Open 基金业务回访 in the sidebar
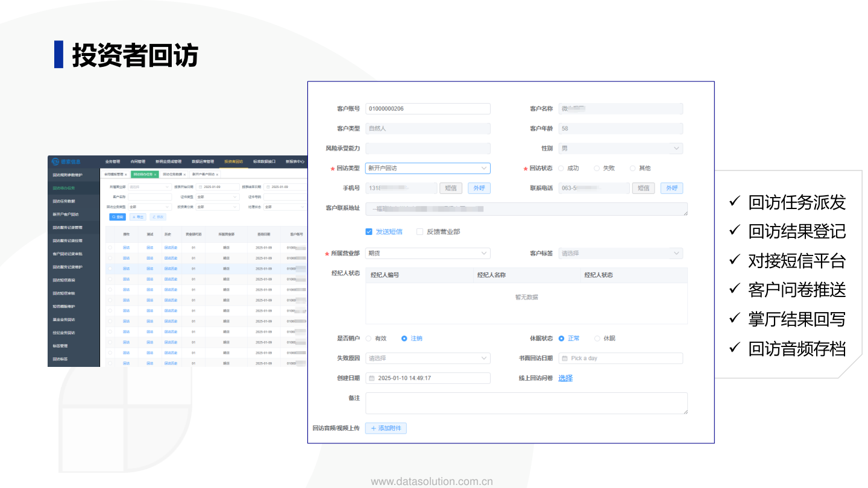The width and height of the screenshot is (868, 488). pyautogui.click(x=74, y=320)
